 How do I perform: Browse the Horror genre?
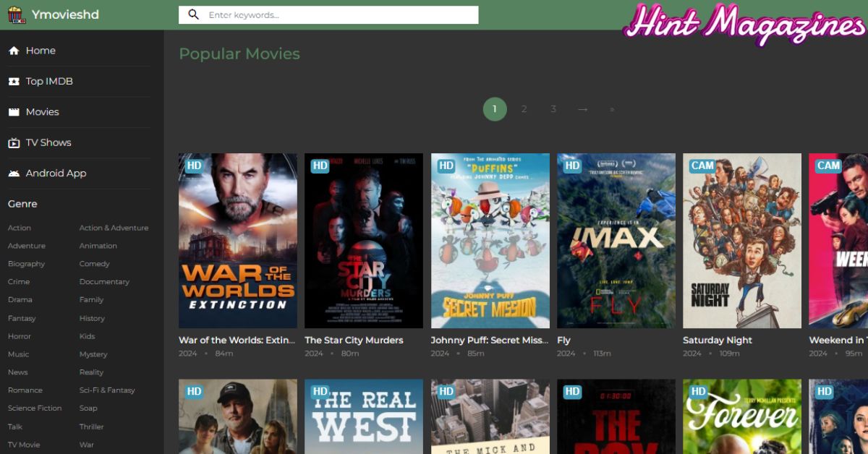tap(20, 336)
